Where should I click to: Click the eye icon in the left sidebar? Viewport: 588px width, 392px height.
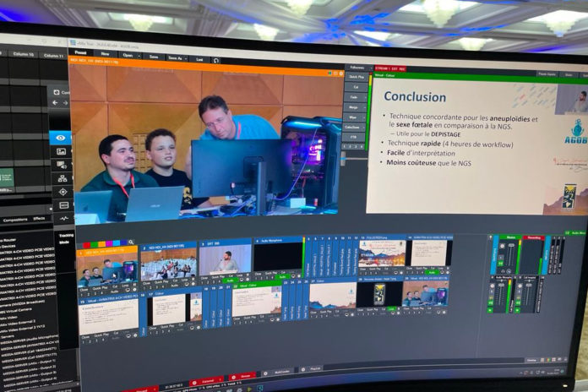pyautogui.click(x=60, y=138)
